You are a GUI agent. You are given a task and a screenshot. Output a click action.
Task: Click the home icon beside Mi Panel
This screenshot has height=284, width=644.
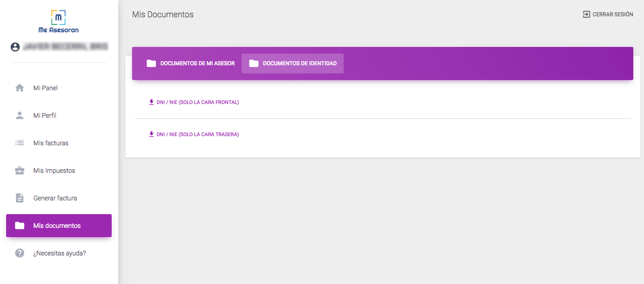20,88
